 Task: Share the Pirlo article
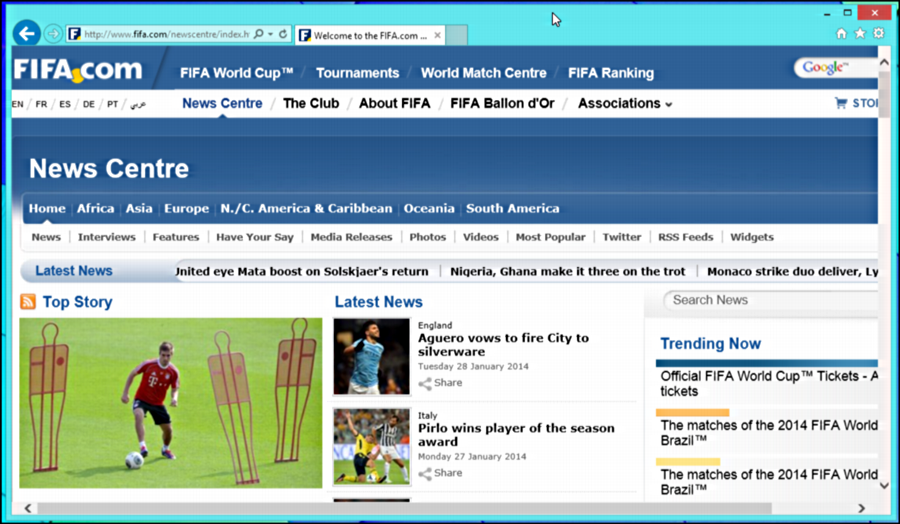440,473
